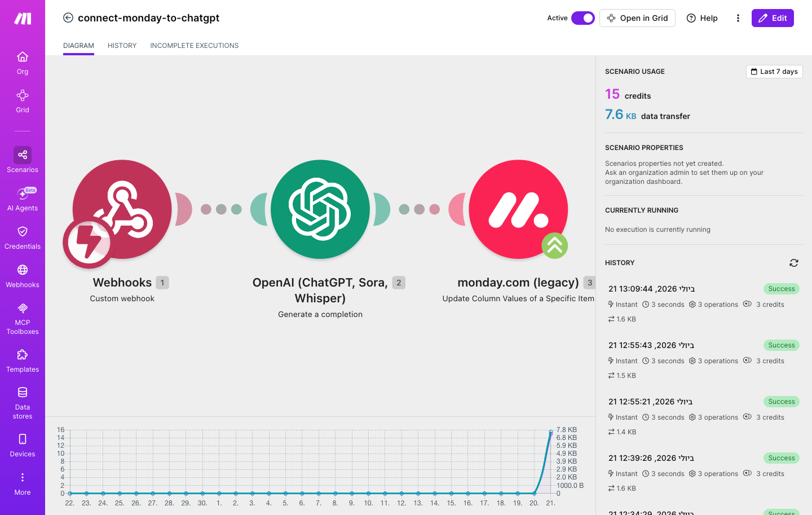Screen dimensions: 812x515
Task: Click the Edit scenario button
Action: click(773, 18)
